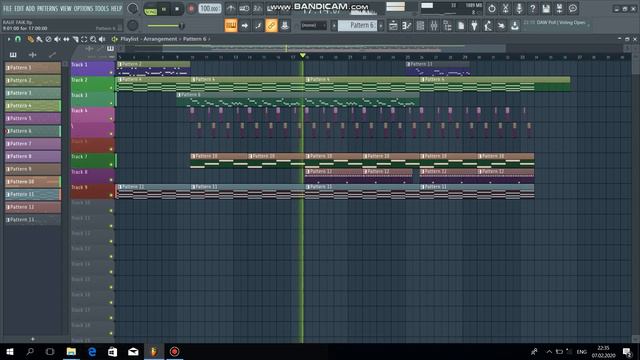
Task: Click the question mark help icon
Action: [x=533, y=9]
